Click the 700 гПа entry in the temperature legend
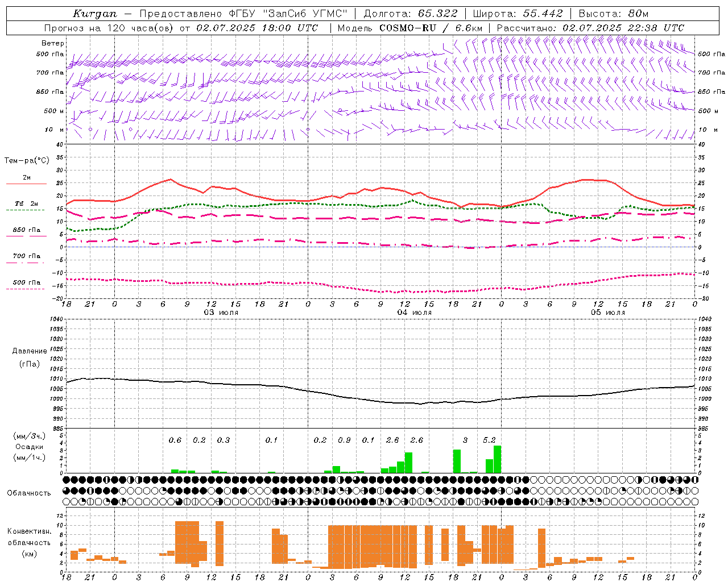The width and height of the screenshot is (728, 582). (26, 256)
